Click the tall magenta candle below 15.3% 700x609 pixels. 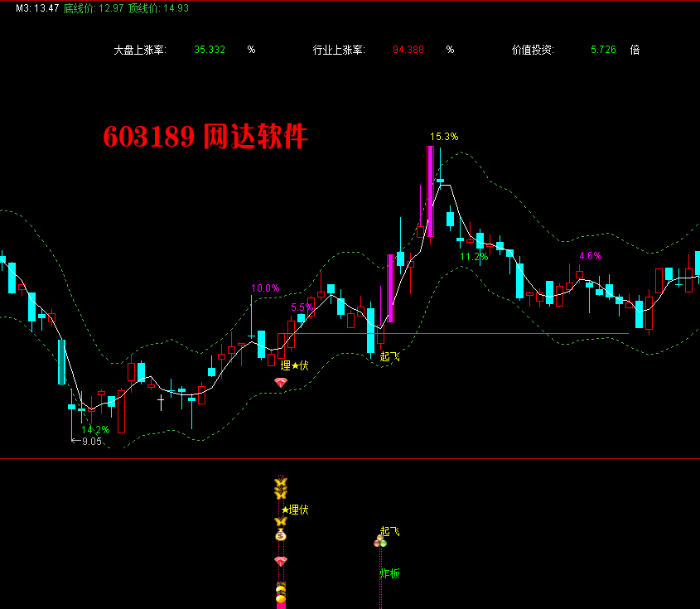(430, 191)
